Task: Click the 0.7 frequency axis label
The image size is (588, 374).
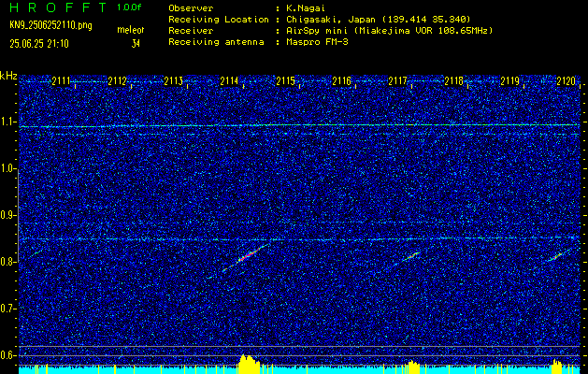Action: [x=7, y=309]
